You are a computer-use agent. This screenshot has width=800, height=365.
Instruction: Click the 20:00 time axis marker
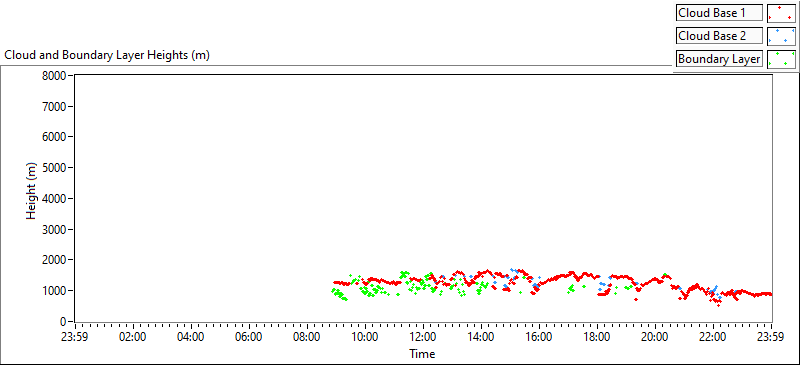pyautogui.click(x=656, y=336)
